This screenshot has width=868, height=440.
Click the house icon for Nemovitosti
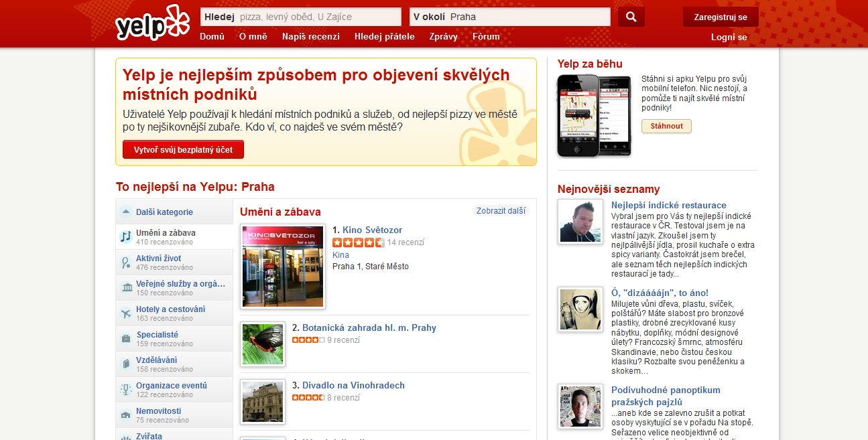pos(125,415)
